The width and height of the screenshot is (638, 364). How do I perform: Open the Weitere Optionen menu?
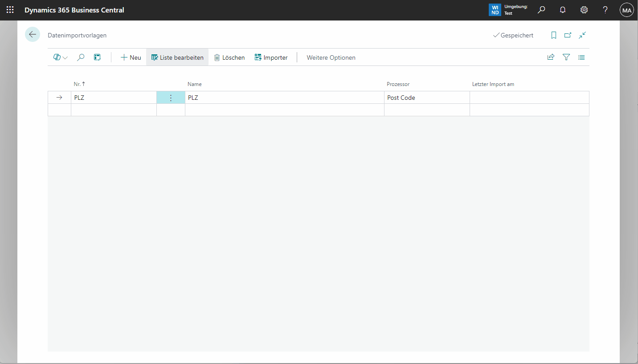click(331, 57)
